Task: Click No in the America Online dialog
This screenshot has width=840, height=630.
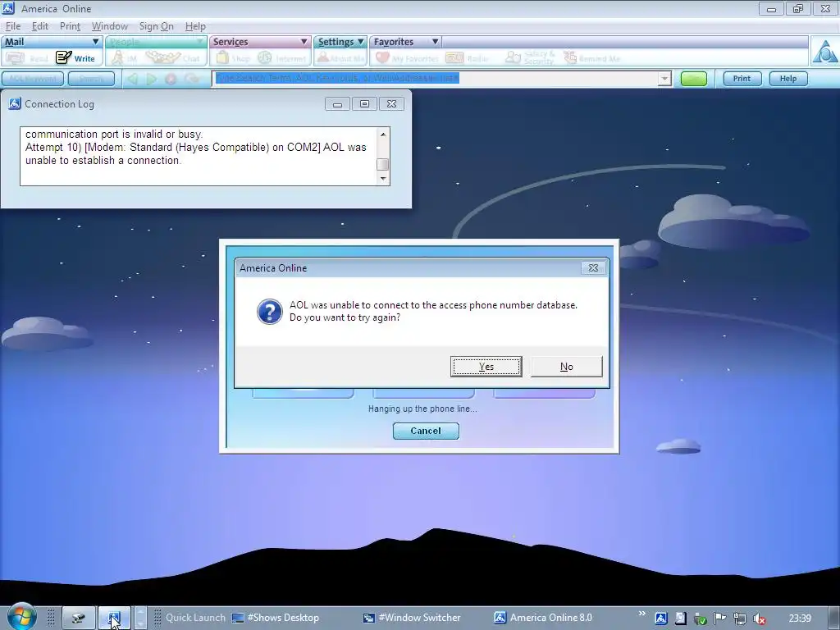Action: pyautogui.click(x=566, y=367)
